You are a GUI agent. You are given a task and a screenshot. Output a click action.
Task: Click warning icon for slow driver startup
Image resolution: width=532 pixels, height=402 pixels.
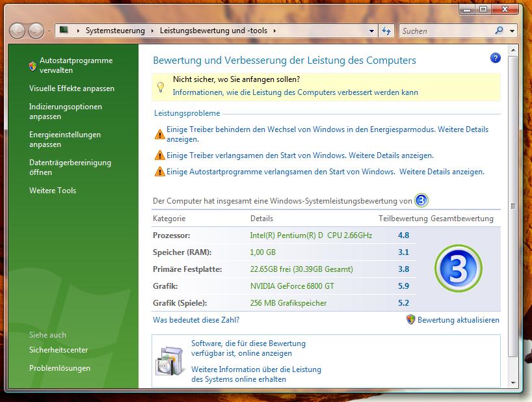(x=159, y=155)
